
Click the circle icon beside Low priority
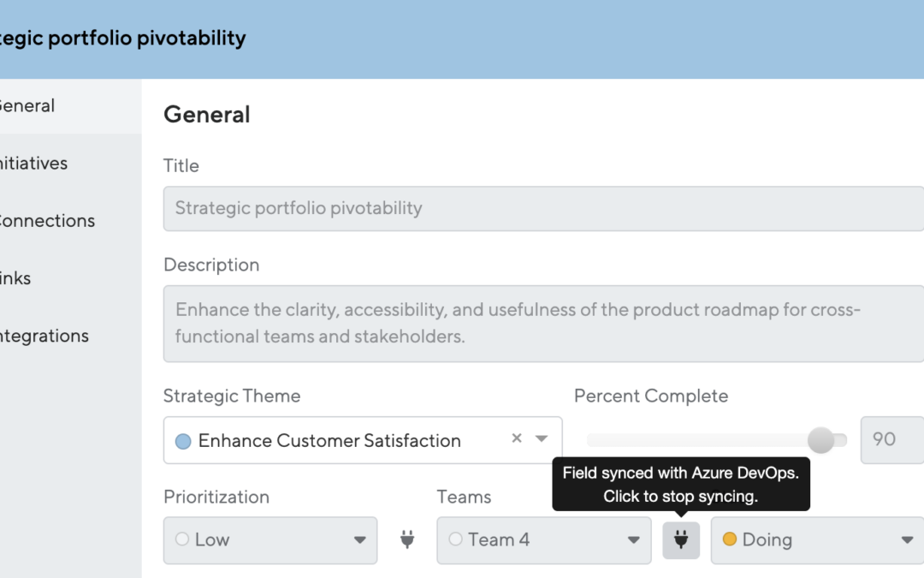point(181,539)
